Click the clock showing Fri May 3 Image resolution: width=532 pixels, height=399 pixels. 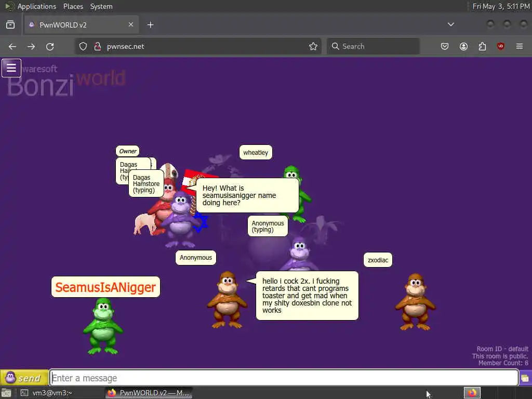(x=501, y=6)
